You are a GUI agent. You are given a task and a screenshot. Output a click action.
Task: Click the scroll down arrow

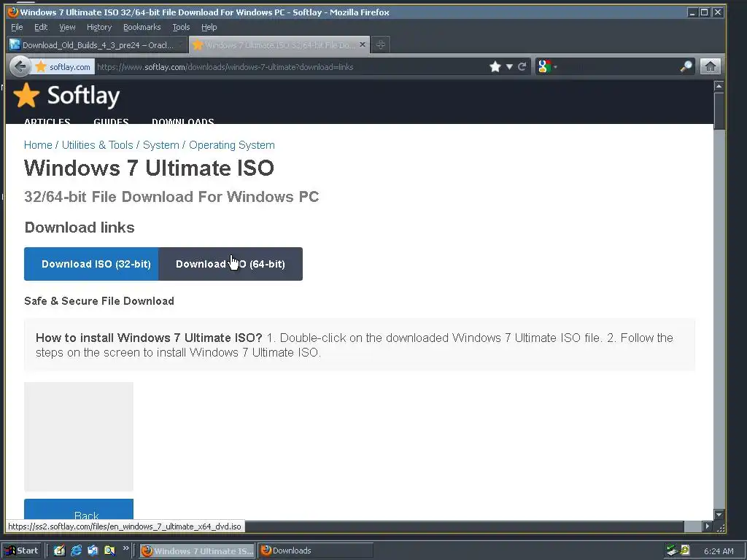tap(719, 515)
